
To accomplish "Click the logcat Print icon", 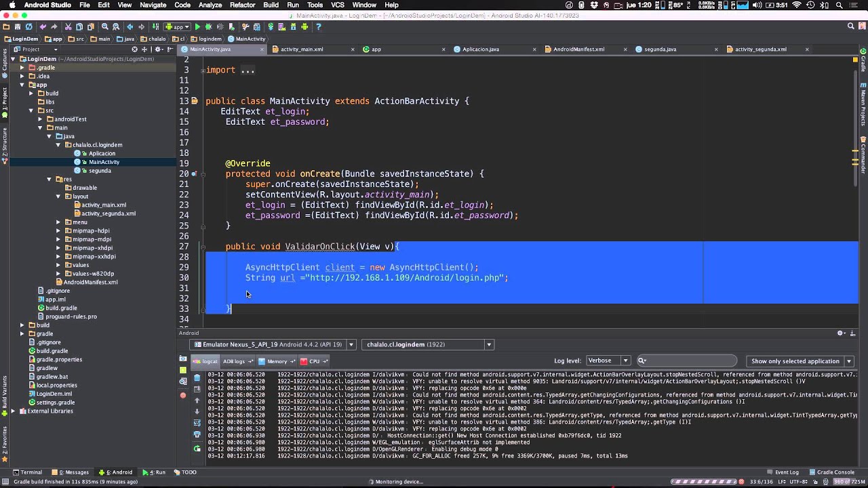I will click(197, 434).
